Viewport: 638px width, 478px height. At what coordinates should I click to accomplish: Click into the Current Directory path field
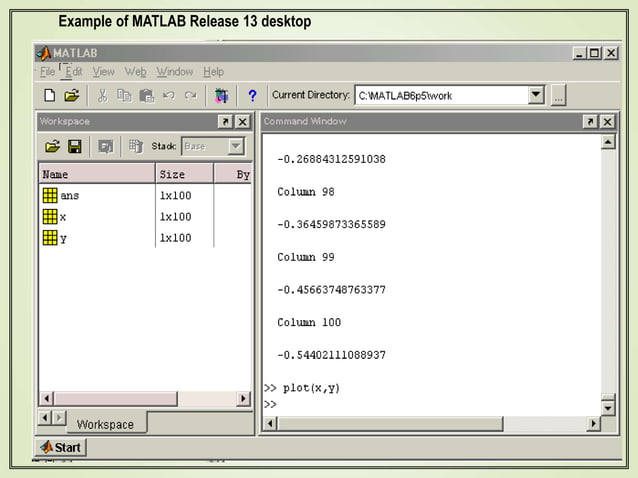coord(442,96)
